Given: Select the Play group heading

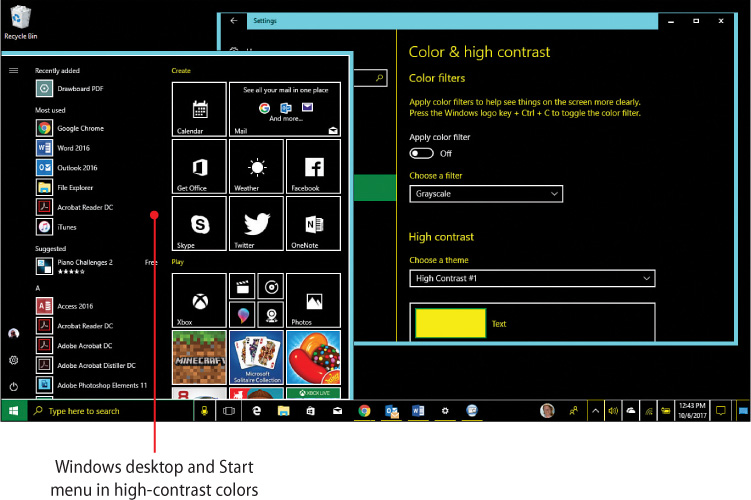Looking at the screenshot, I should point(178,262).
